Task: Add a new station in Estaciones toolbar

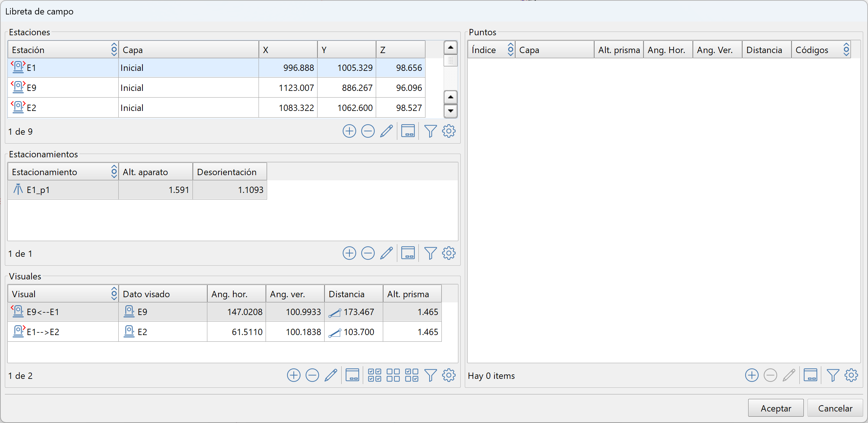Action: point(349,131)
